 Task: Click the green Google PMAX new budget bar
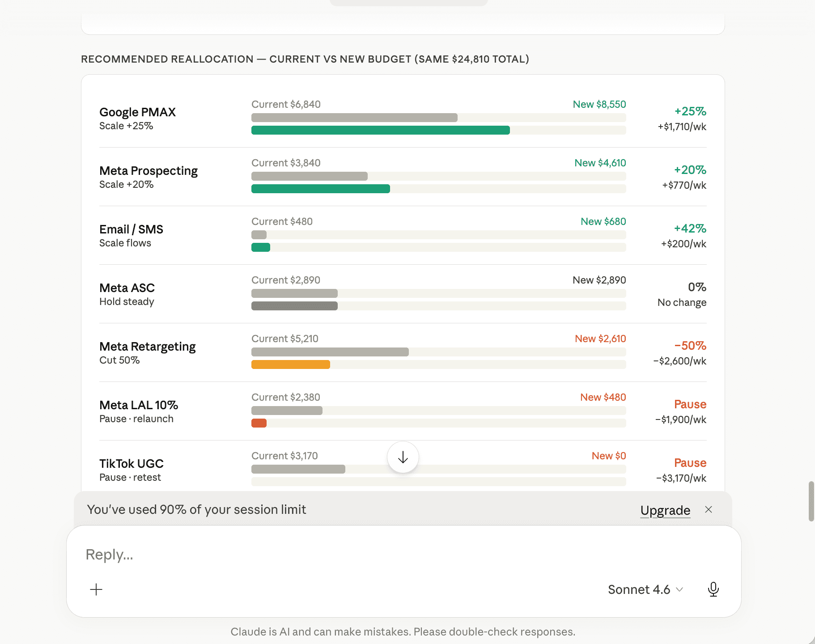coord(380,130)
